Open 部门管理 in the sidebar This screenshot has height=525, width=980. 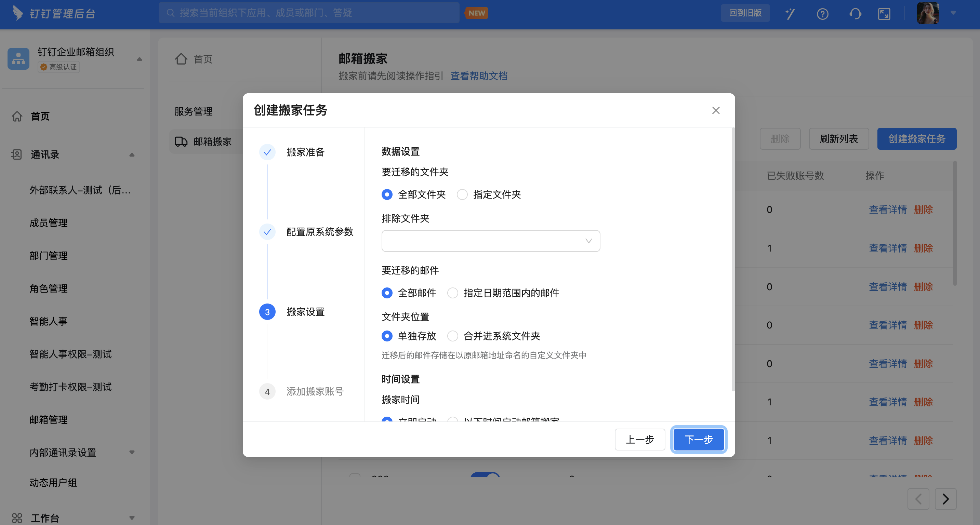point(49,255)
